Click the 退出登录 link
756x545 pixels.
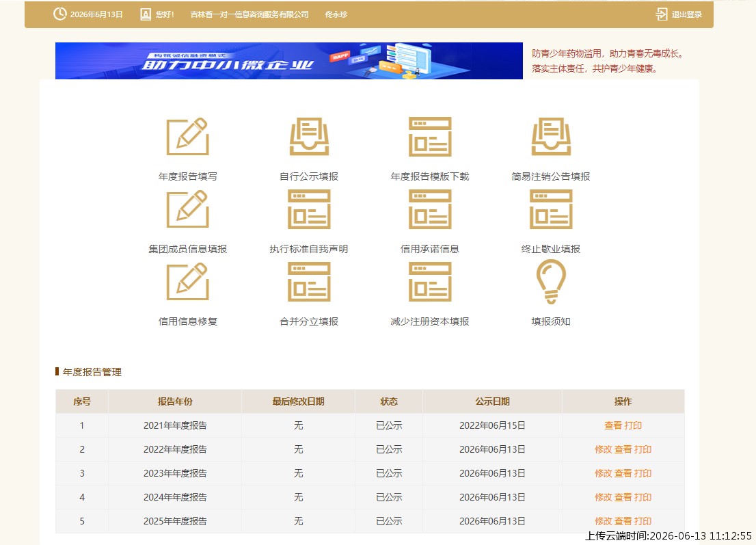[x=686, y=14]
